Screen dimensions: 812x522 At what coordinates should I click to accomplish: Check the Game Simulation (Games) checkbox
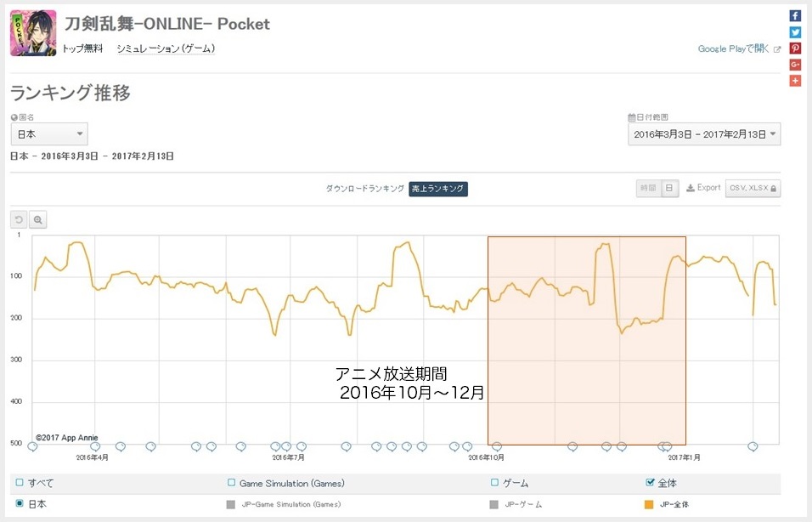(x=232, y=483)
